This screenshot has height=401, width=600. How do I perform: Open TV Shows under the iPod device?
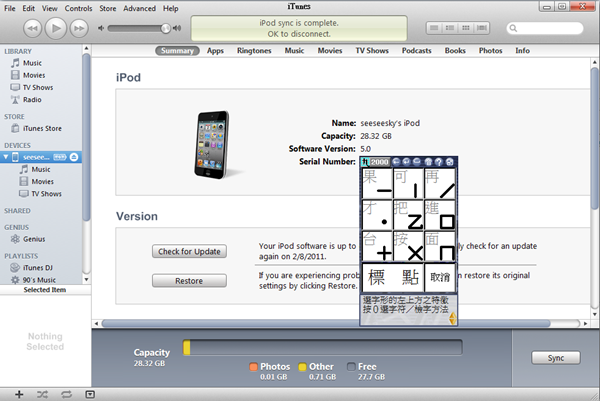(46, 194)
